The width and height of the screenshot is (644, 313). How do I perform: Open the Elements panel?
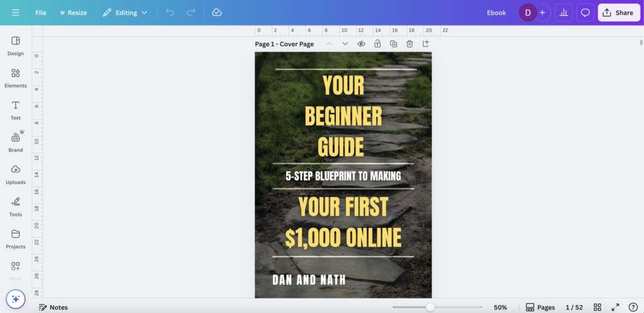[x=16, y=78]
